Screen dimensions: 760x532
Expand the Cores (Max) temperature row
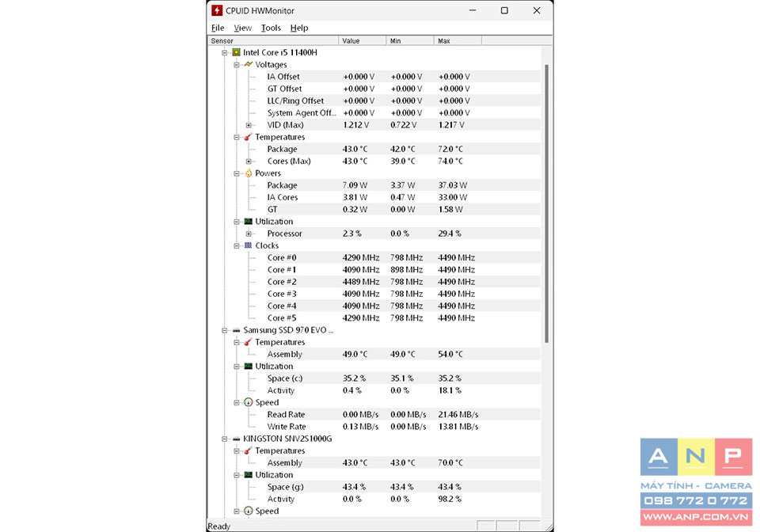[x=249, y=161]
